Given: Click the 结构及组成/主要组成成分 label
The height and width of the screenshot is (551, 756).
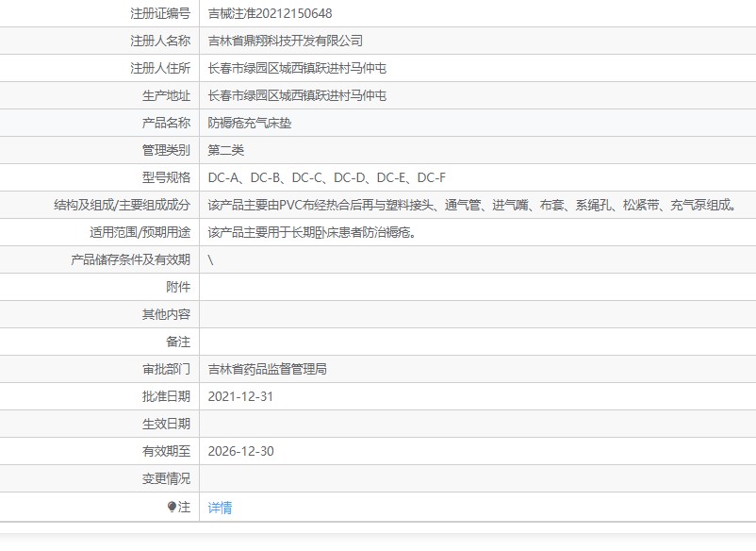Looking at the screenshot, I should [x=122, y=205].
